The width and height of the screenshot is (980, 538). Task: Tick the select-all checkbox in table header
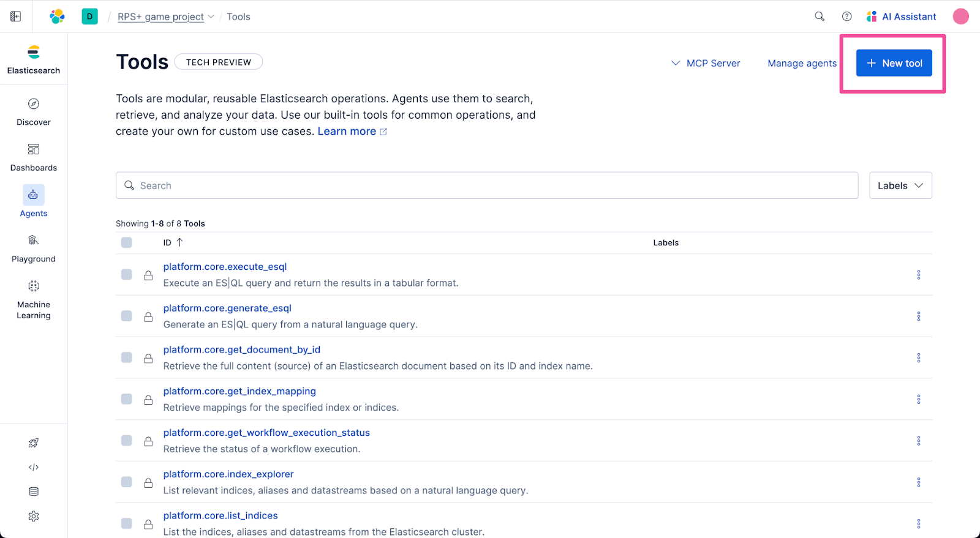127,242
